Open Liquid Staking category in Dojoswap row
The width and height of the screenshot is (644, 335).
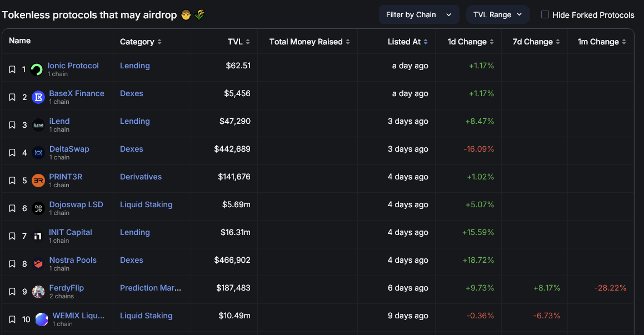(146, 204)
